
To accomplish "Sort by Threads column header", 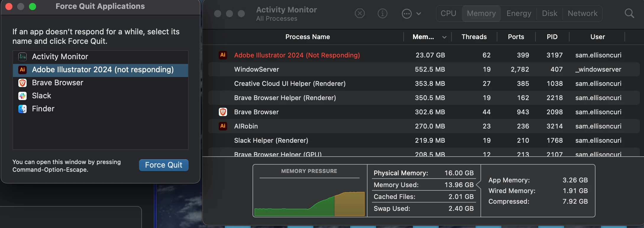I will click(x=474, y=37).
